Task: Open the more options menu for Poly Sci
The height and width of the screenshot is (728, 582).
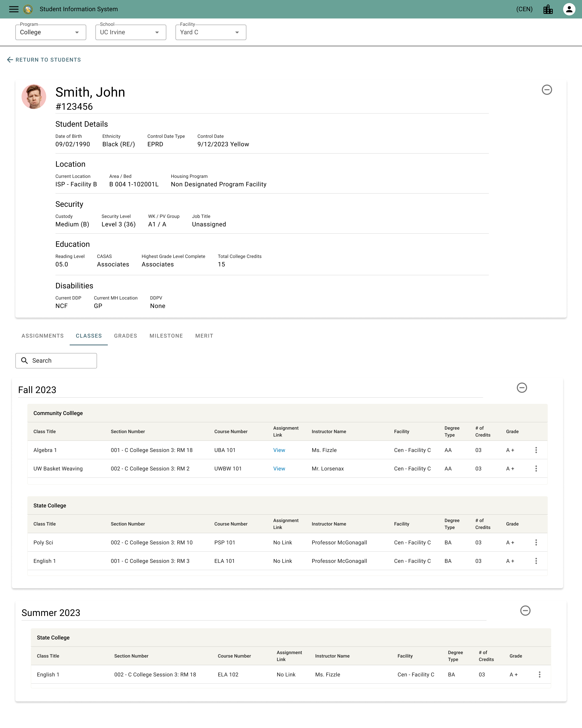Action: click(x=536, y=543)
